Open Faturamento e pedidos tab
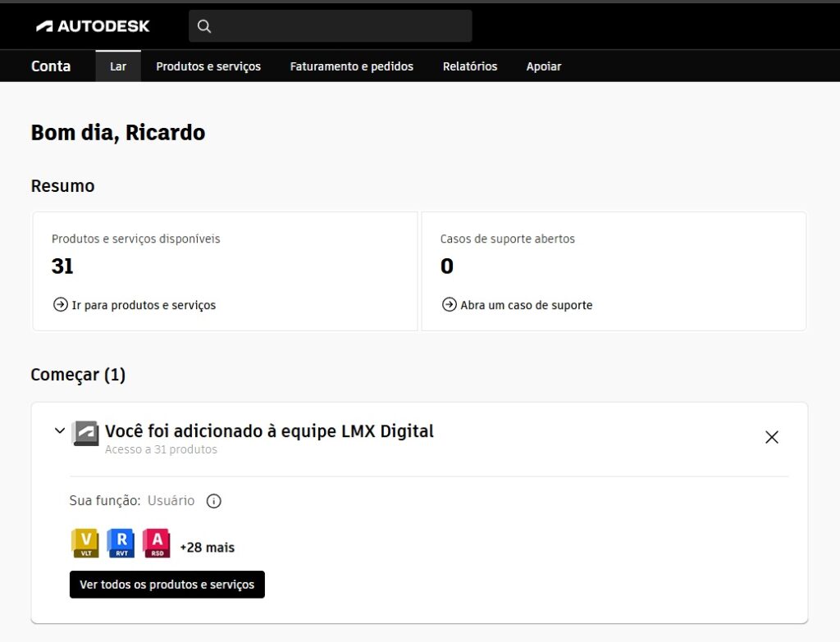The width and height of the screenshot is (840, 642). pyautogui.click(x=351, y=66)
